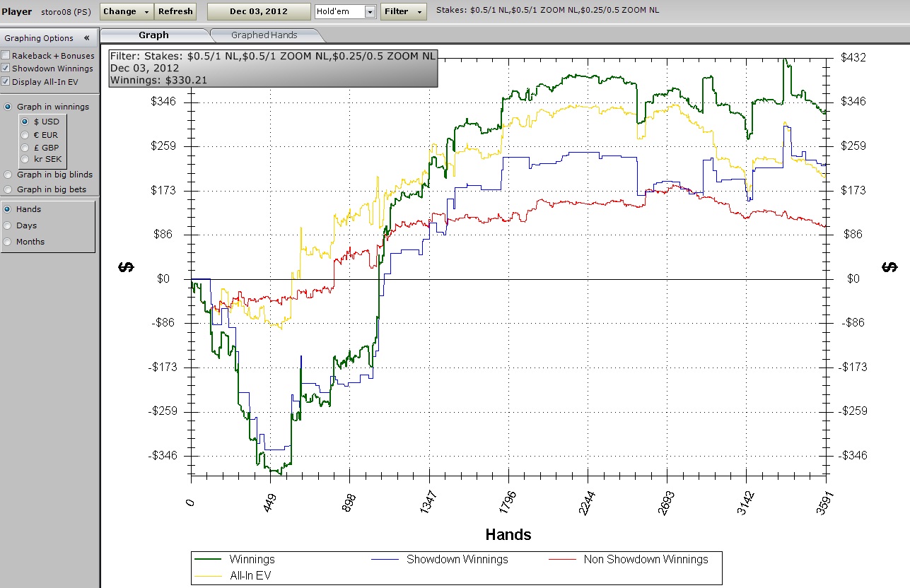The width and height of the screenshot is (910, 588).
Task: Group graph by Days
Action: click(x=8, y=225)
